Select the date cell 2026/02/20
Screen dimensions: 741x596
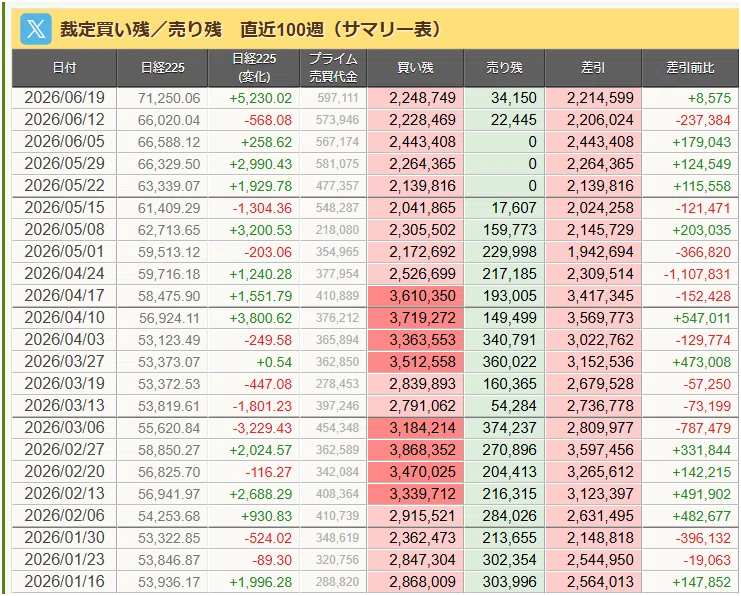pos(64,472)
